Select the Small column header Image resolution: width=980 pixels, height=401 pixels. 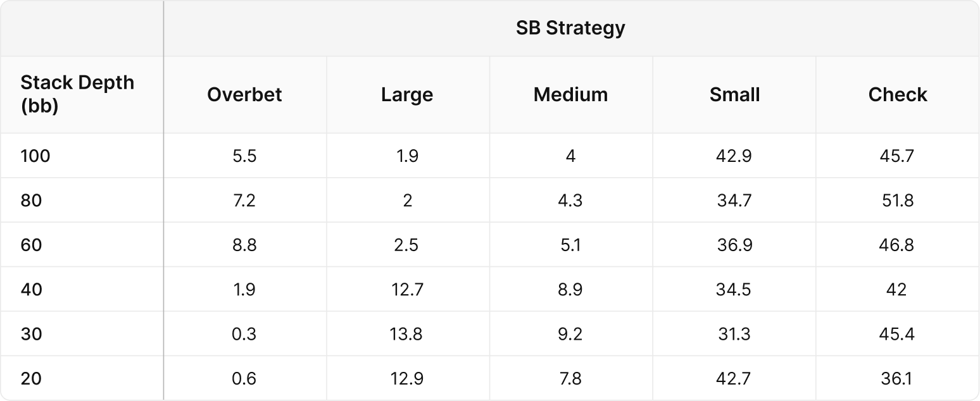coord(734,95)
